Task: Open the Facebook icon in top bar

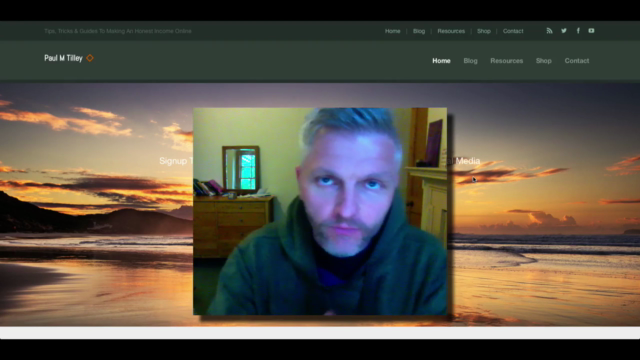Action: [x=578, y=31]
